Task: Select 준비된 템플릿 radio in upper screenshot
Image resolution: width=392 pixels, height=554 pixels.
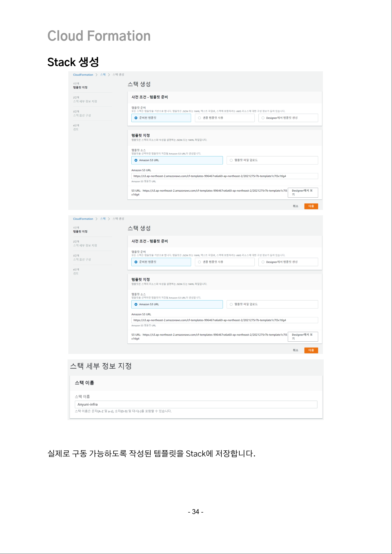Action: [x=161, y=118]
